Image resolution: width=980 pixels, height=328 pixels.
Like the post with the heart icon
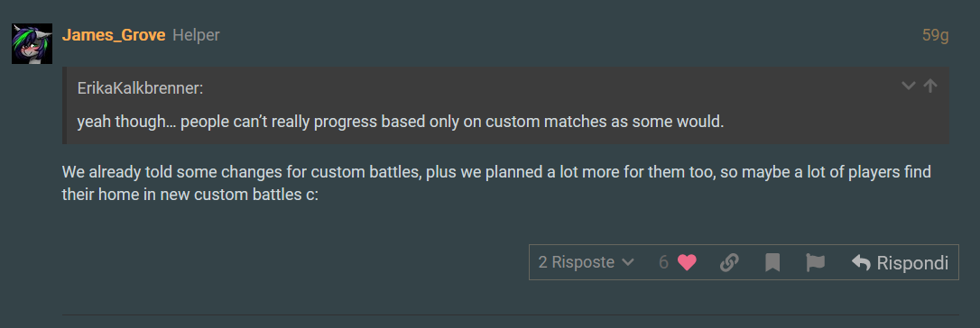click(x=687, y=262)
